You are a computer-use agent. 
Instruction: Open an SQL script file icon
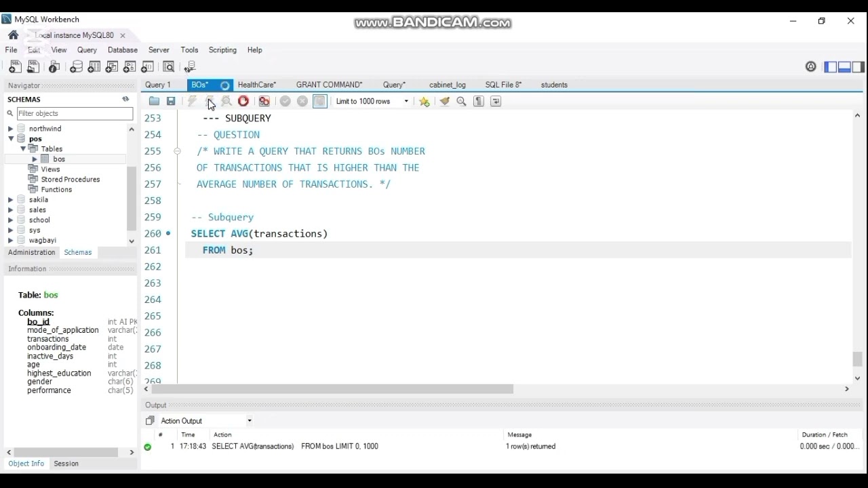point(33,66)
